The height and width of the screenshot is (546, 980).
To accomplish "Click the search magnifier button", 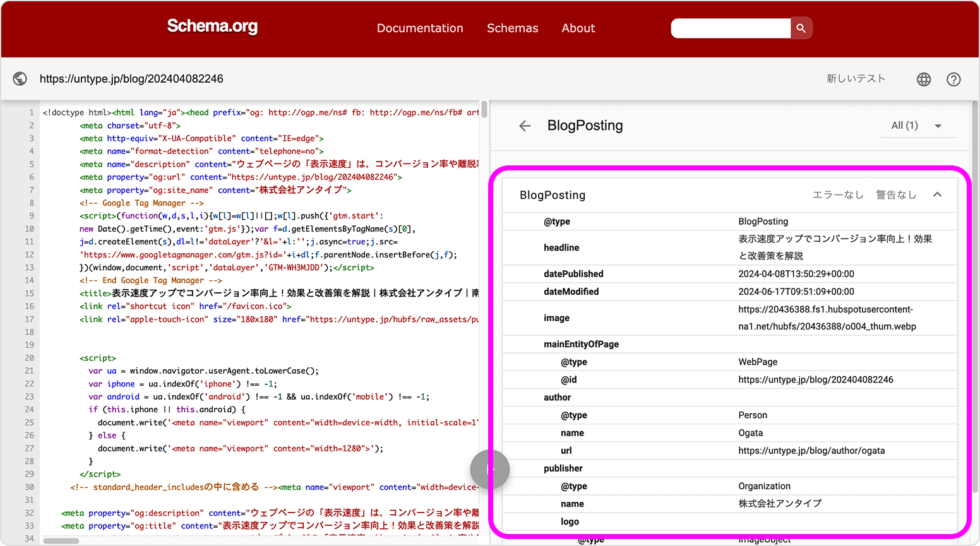I will coord(801,28).
